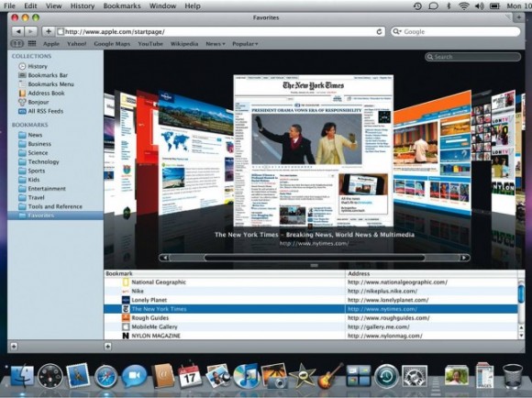This screenshot has height=398, width=532.
Task: Open iCal calendar showing 17
Action: click(190, 376)
